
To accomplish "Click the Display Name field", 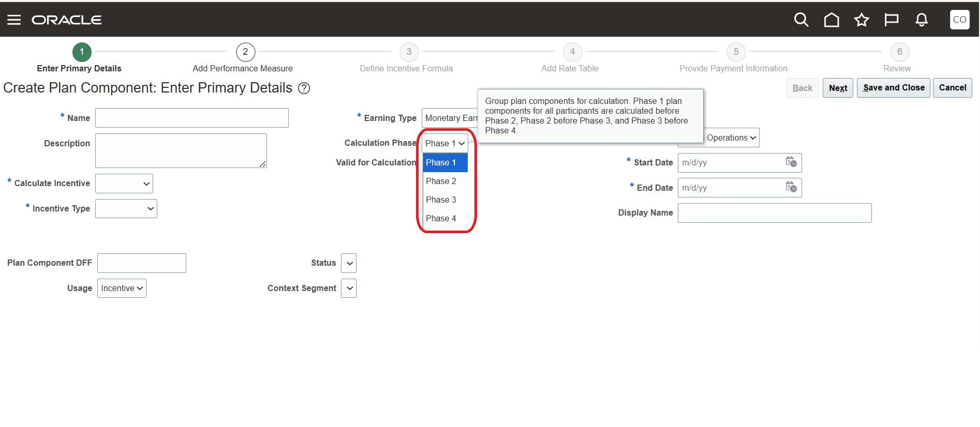I will 775,213.
